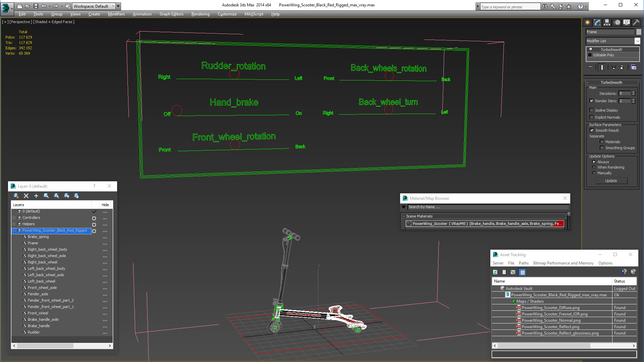Open the Modifiers menu
This screenshot has height=362, width=644.
tap(116, 14)
